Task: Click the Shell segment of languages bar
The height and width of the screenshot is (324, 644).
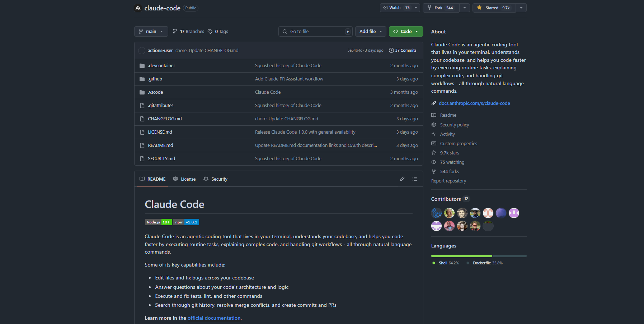Action: (x=462, y=256)
